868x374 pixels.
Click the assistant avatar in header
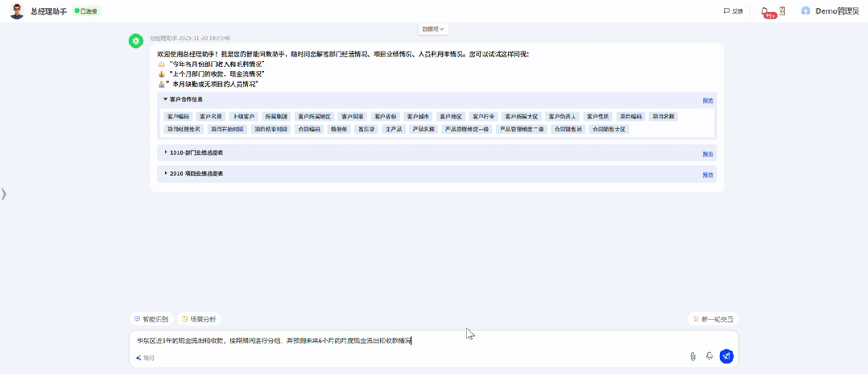click(17, 11)
